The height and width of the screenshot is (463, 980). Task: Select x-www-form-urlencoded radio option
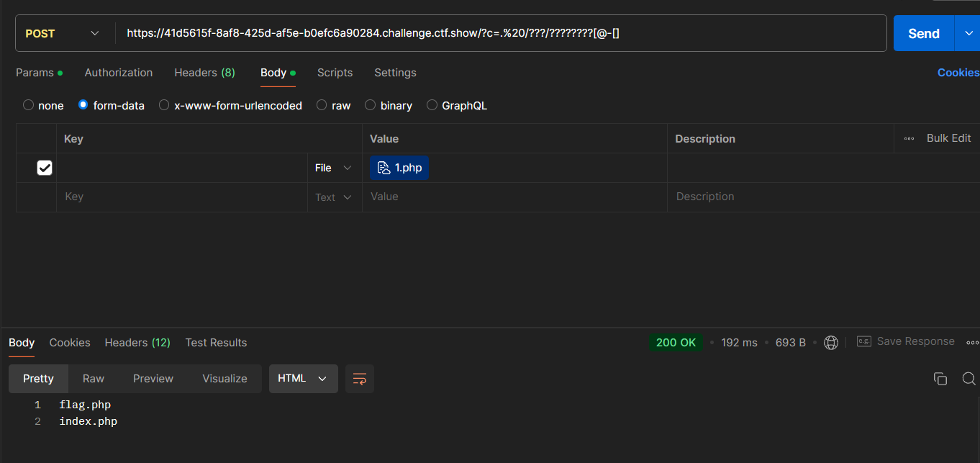click(164, 105)
